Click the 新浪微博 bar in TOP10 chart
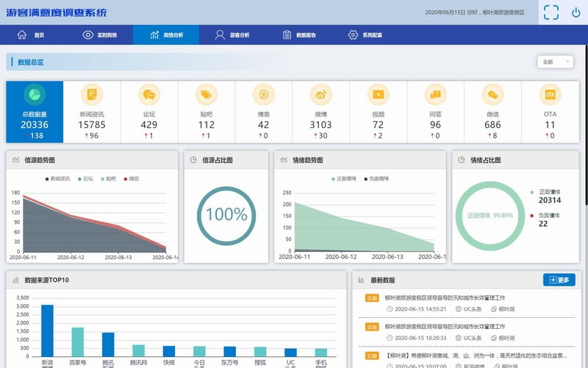 [47, 330]
